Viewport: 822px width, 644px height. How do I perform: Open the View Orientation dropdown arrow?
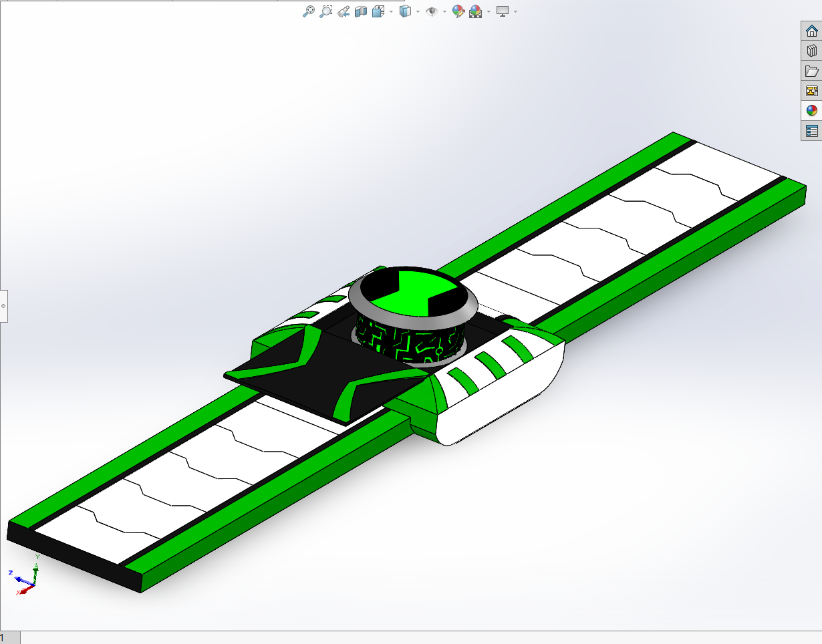click(x=391, y=11)
